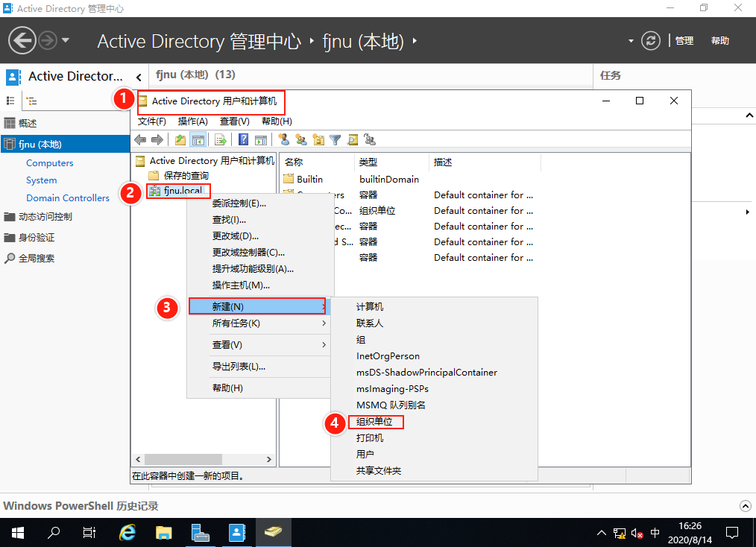Create new organizational unit toolbar icon
Image resolution: width=756 pixels, height=547 pixels.
point(318,140)
